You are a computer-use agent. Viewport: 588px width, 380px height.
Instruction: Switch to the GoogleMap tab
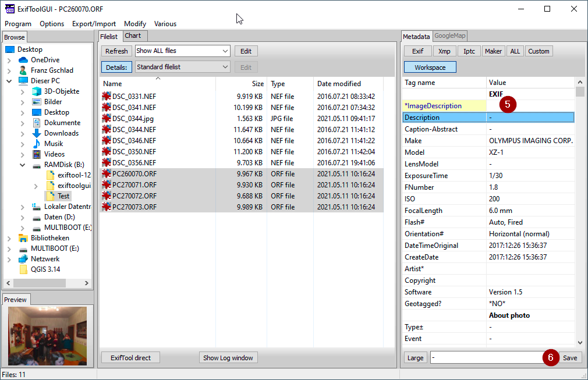450,36
